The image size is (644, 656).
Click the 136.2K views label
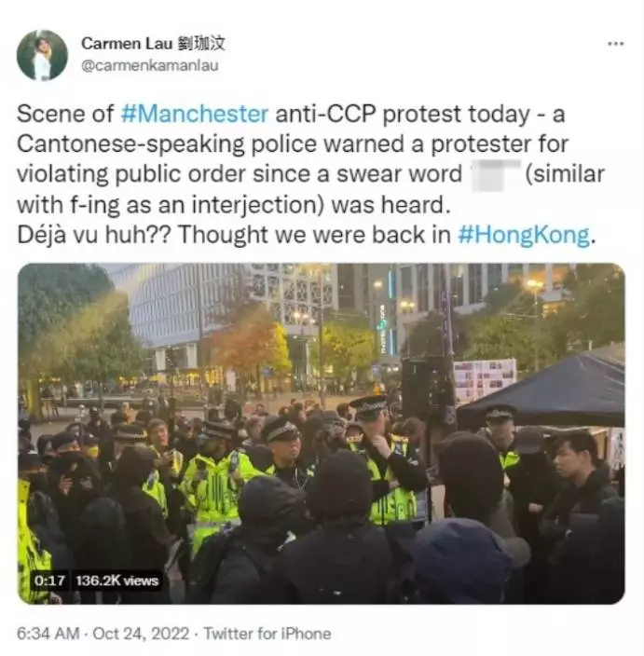117,581
